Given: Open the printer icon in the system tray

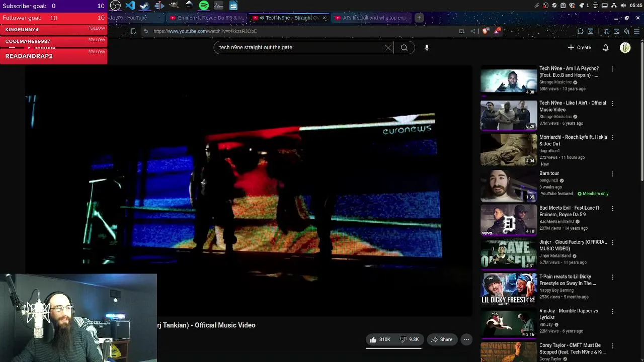Looking at the screenshot, I should click(x=595, y=6).
